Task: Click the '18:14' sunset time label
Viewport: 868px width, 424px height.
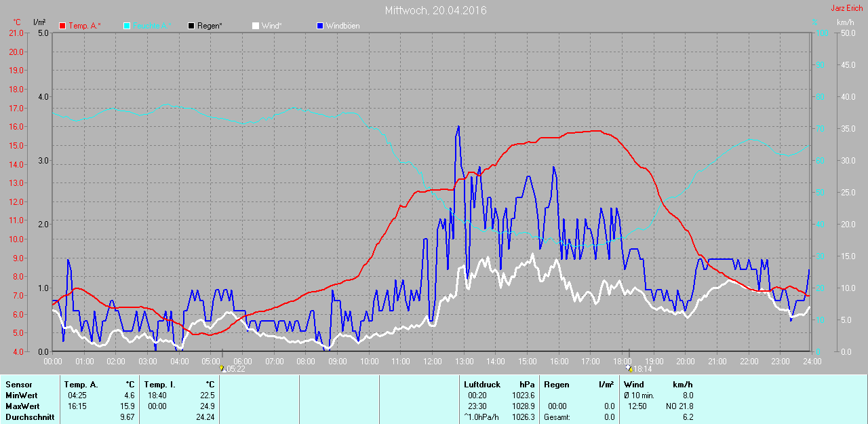Action: click(643, 369)
